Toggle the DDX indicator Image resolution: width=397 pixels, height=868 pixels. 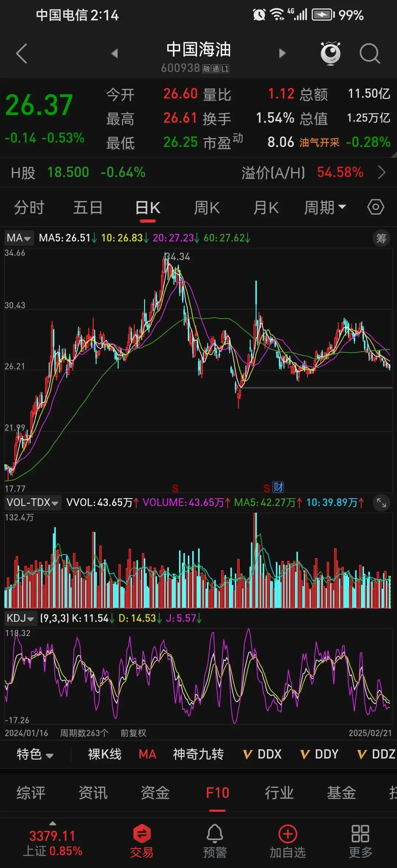point(262,754)
